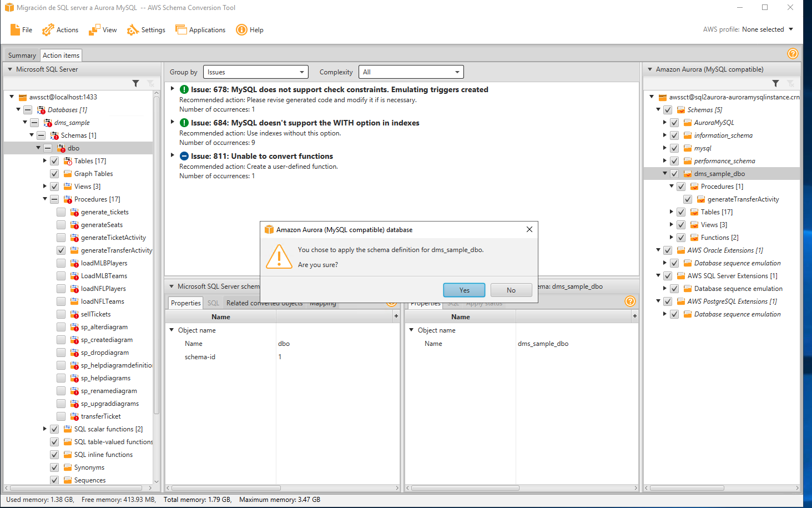812x508 pixels.
Task: Open the File menu
Action: pyautogui.click(x=21, y=30)
